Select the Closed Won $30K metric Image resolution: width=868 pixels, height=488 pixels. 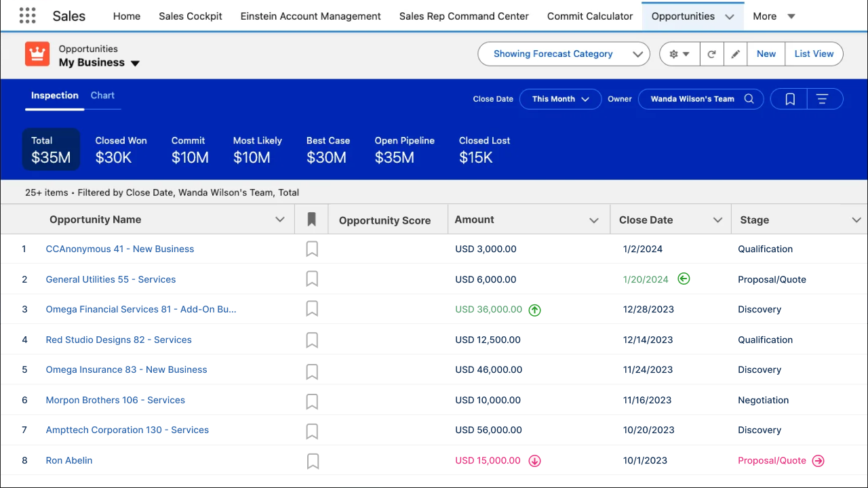coord(121,149)
